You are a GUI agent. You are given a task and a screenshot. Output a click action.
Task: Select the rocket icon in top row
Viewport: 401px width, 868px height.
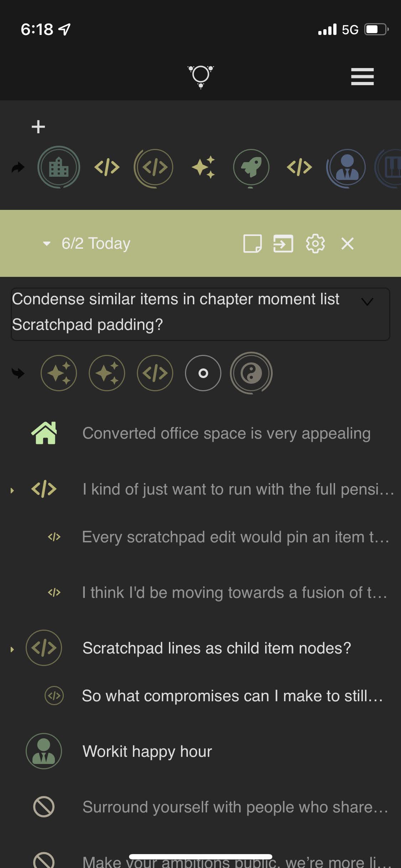[x=251, y=167]
